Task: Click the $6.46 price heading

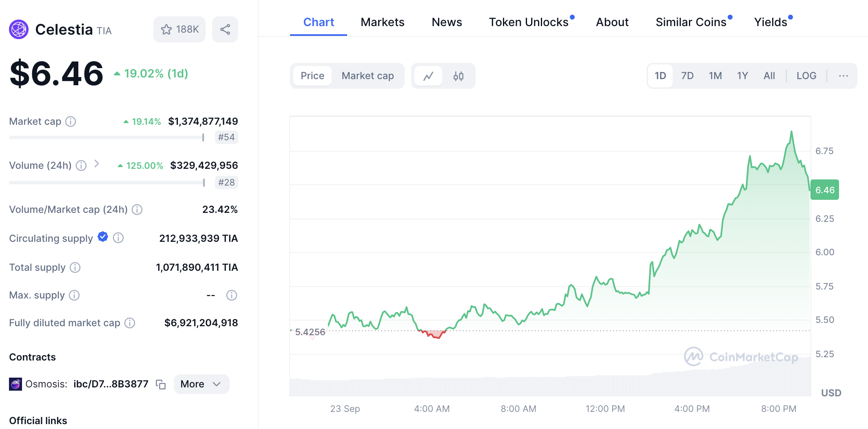Action: point(57,74)
